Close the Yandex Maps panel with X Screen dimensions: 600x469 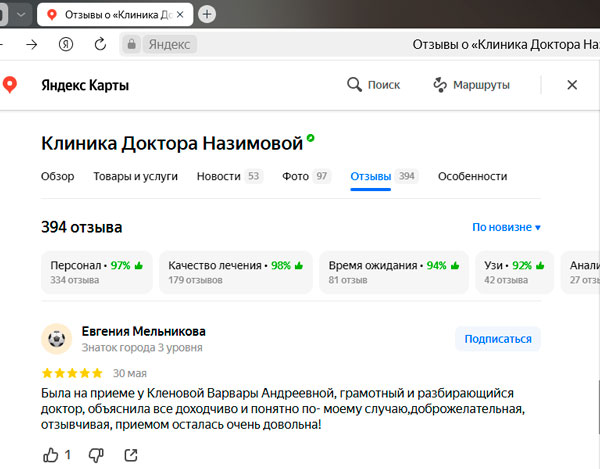(x=572, y=85)
